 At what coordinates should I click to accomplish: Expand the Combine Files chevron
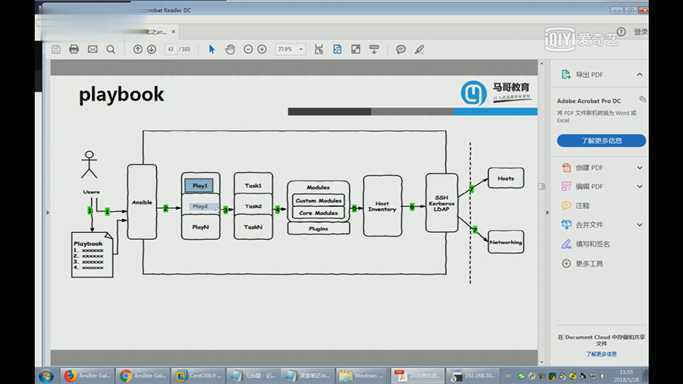pos(639,225)
